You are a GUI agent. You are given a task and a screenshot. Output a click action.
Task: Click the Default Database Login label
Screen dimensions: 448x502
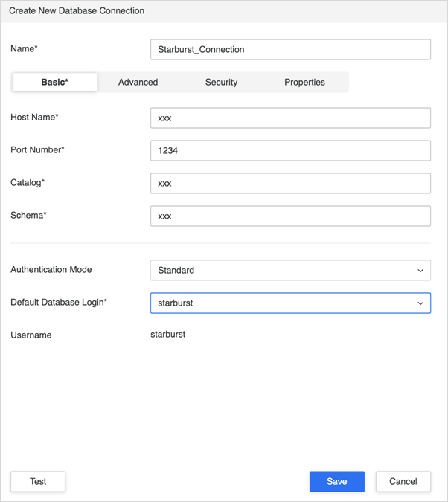pyautogui.click(x=59, y=303)
